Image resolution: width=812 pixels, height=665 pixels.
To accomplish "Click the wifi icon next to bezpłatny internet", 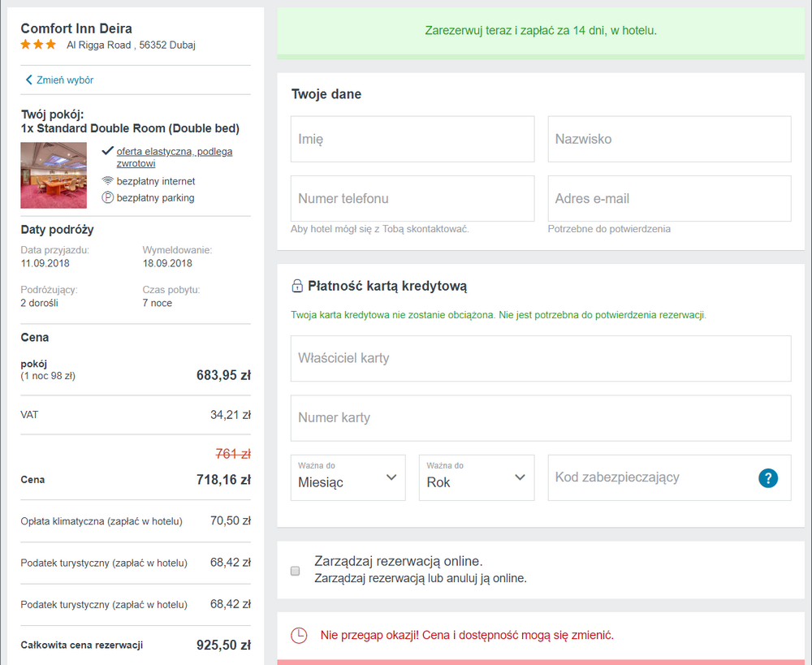I will (x=107, y=181).
